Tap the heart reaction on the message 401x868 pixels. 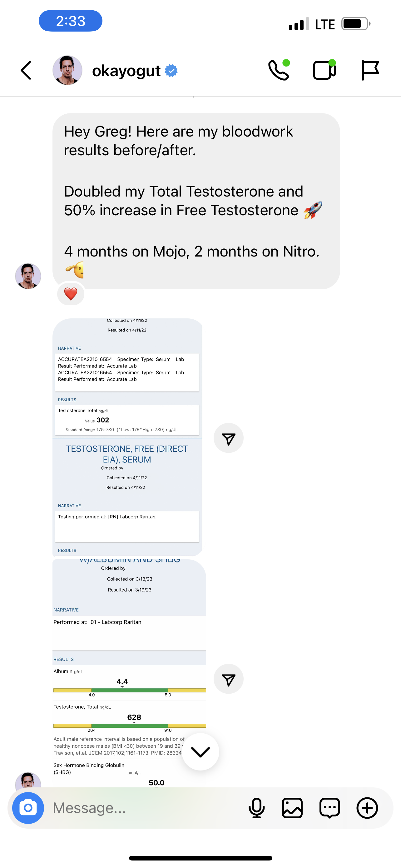pyautogui.click(x=71, y=294)
